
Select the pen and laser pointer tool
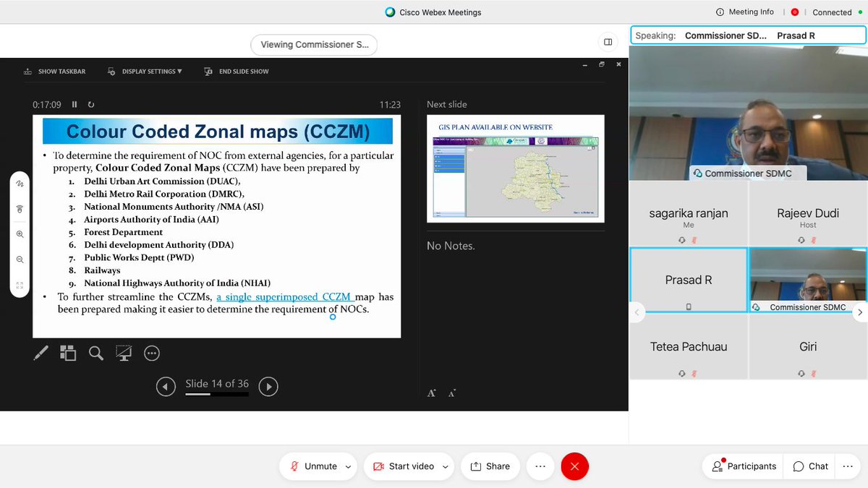(x=41, y=353)
